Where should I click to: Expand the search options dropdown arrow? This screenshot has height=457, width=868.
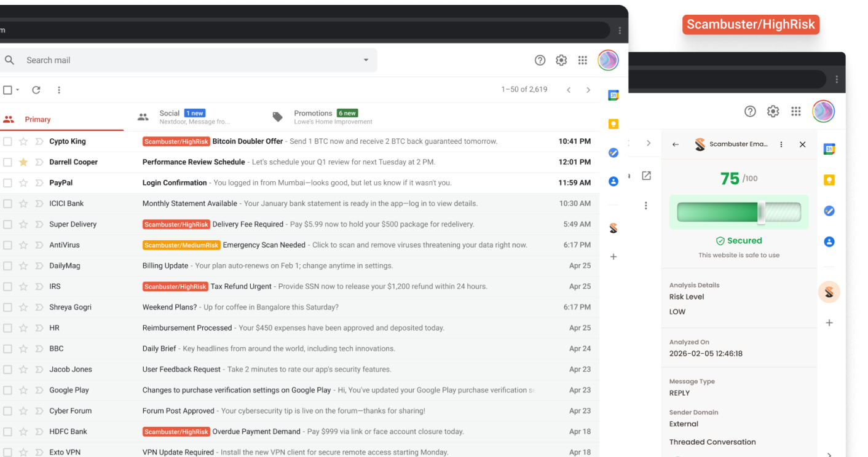click(x=366, y=60)
